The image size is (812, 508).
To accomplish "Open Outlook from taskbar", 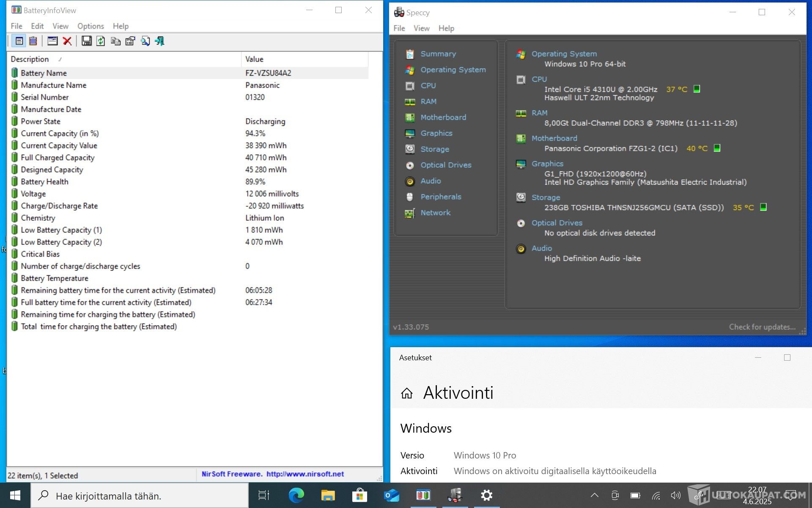I will (391, 496).
